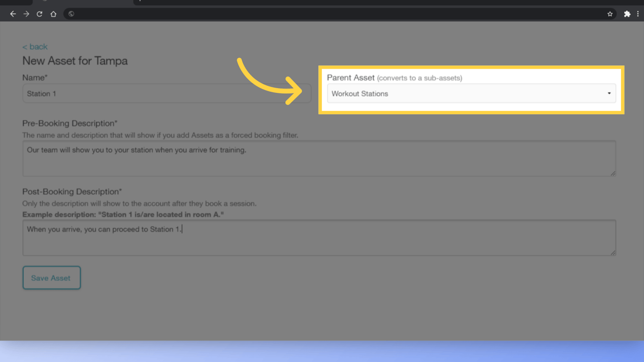Click the Parent Asset dropdown arrow

(x=609, y=93)
